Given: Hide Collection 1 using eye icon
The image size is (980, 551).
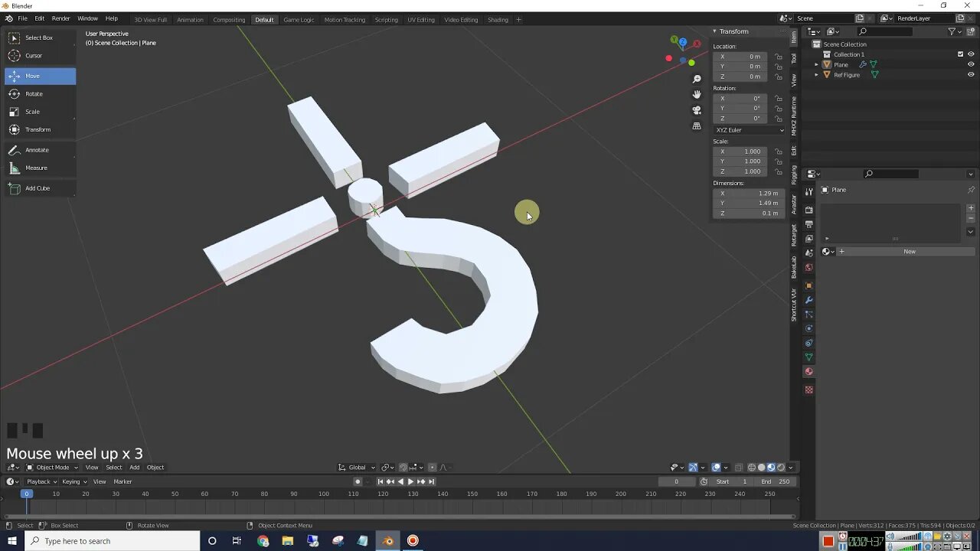Looking at the screenshot, I should coord(971,54).
